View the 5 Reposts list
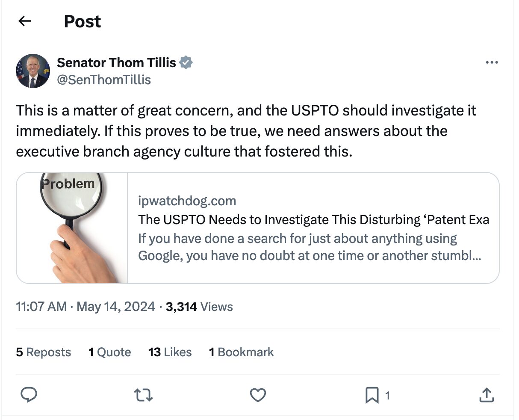The height and width of the screenshot is (420, 519). 44,352
